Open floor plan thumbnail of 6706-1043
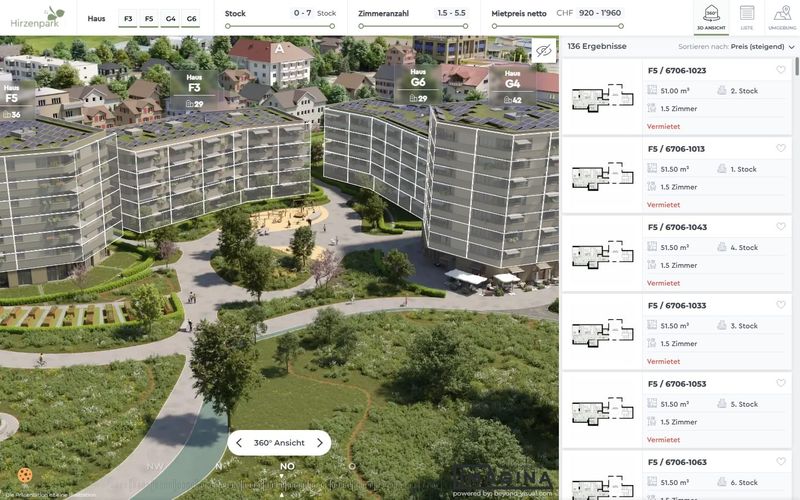 pos(603,254)
